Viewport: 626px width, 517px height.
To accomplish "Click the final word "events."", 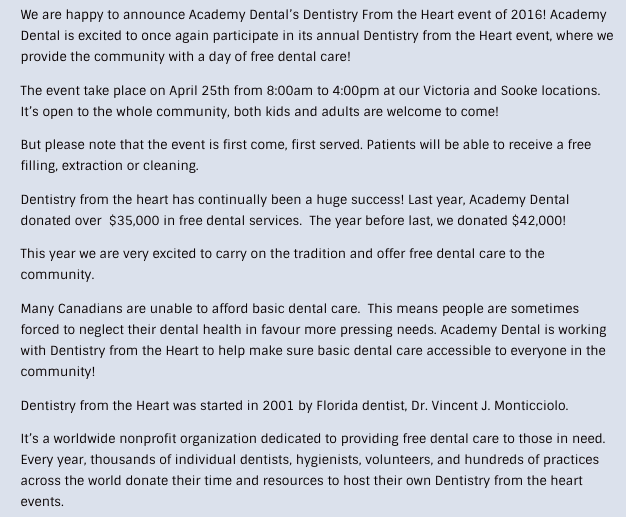I will click(x=42, y=502).
